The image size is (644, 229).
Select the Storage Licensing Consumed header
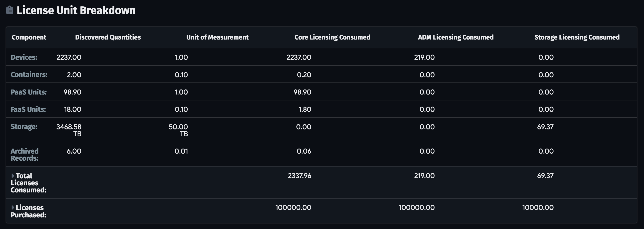[x=577, y=37]
